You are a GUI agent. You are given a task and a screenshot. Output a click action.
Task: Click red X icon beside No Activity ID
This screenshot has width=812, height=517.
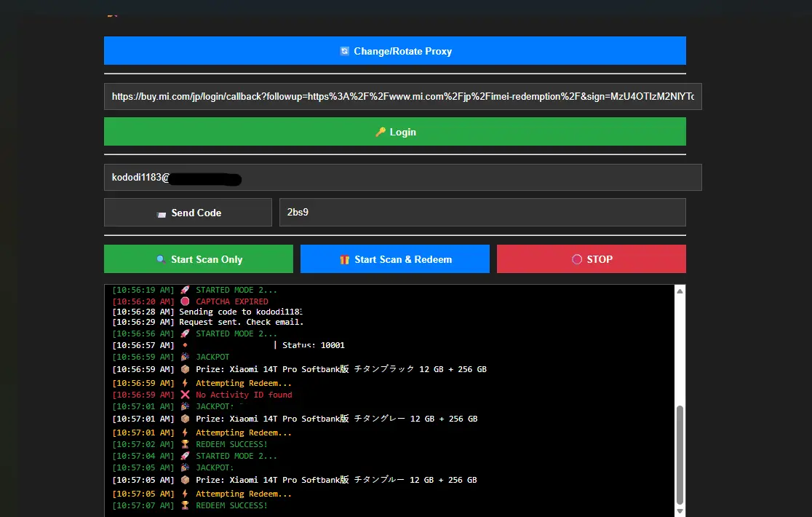pos(185,395)
